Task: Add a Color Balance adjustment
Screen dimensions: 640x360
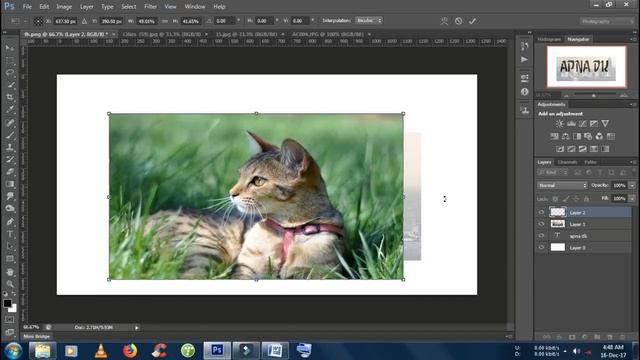Action: 566,136
